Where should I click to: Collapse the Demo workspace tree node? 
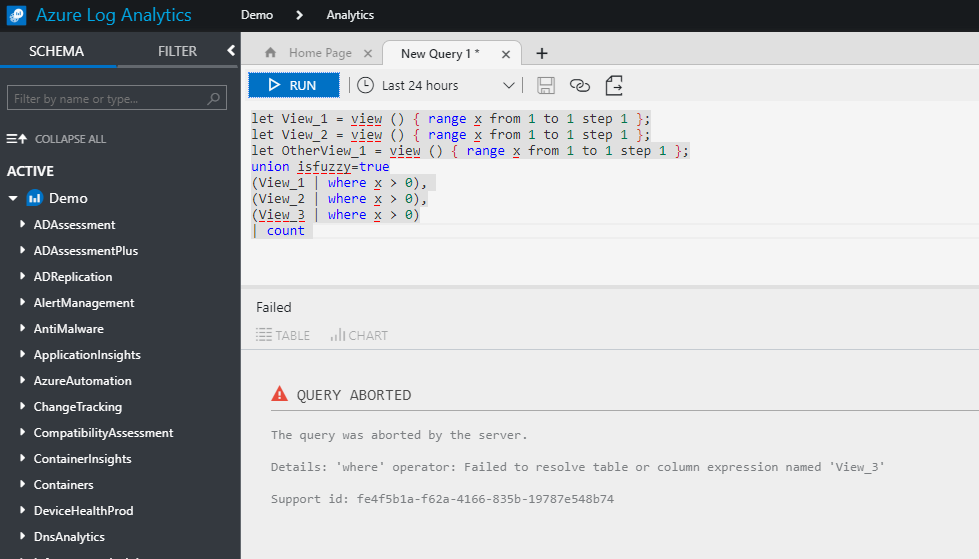(12, 198)
